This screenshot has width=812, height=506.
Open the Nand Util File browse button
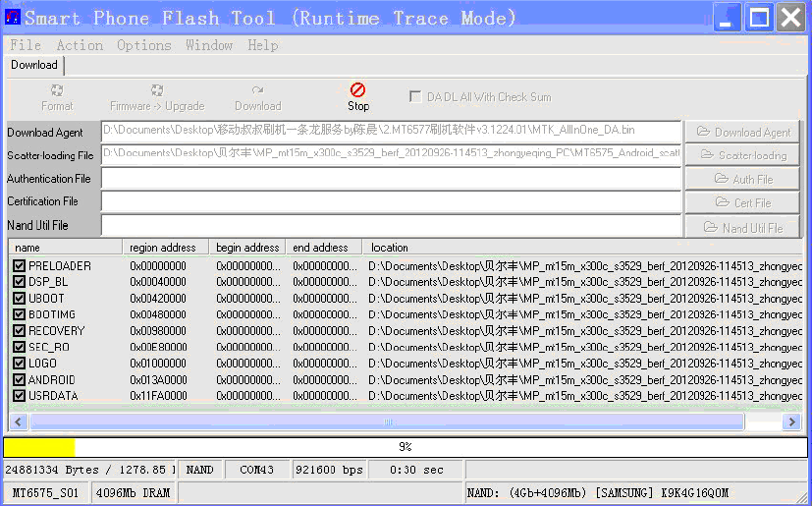click(742, 228)
